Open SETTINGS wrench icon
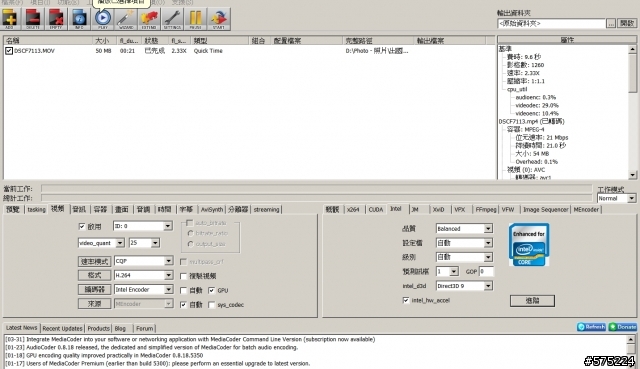 pos(172,19)
